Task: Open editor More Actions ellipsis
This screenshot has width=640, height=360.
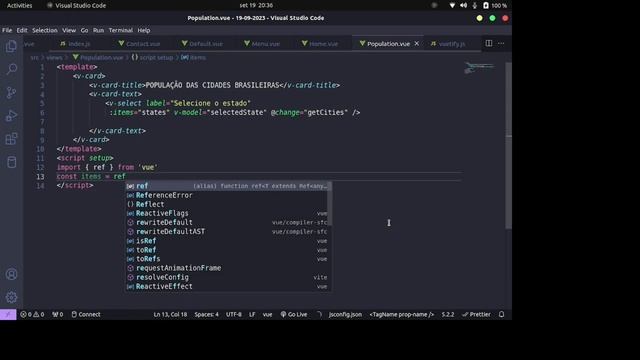Action: tap(501, 43)
